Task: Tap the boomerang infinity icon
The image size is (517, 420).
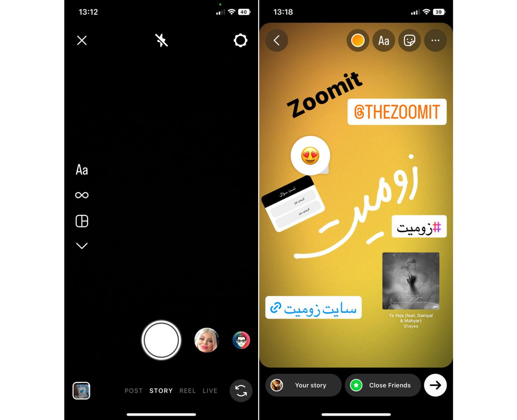Action: pos(82,195)
